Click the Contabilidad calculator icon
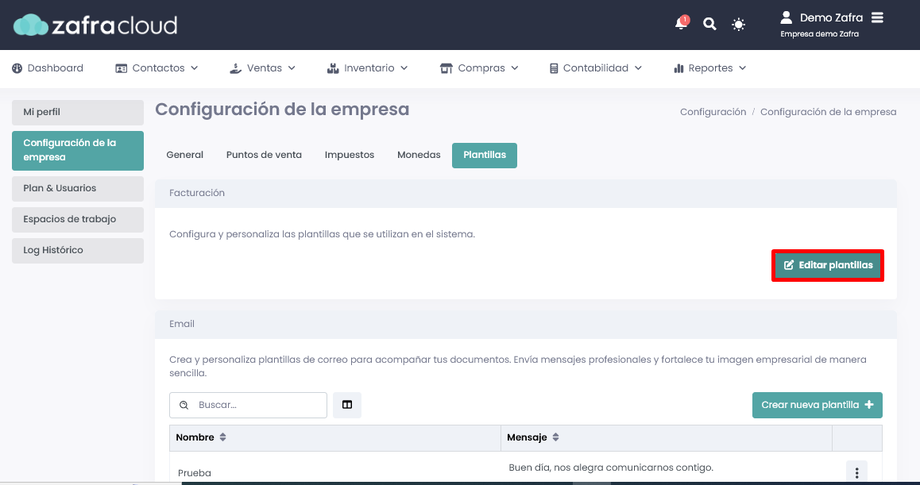The height and width of the screenshot is (485, 920). tap(553, 68)
